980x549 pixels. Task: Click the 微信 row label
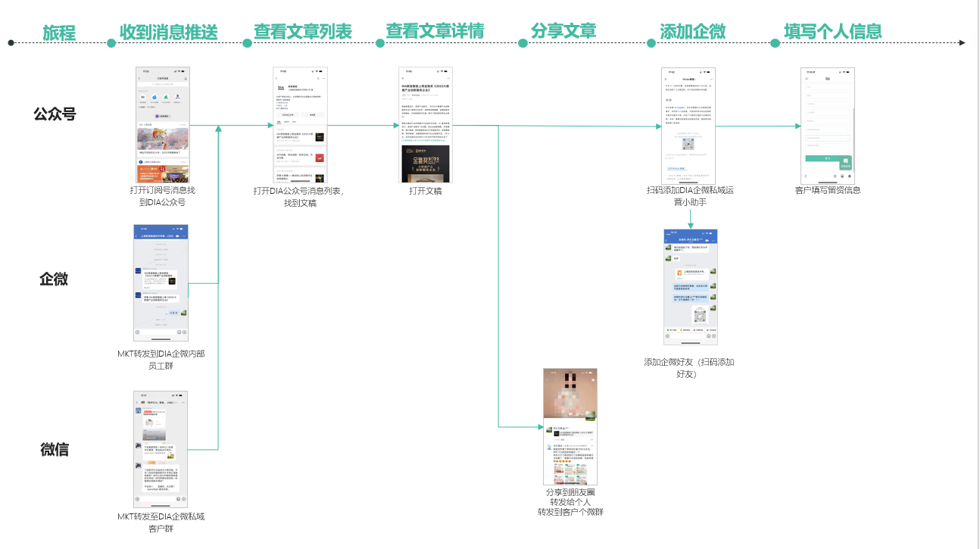click(x=55, y=449)
